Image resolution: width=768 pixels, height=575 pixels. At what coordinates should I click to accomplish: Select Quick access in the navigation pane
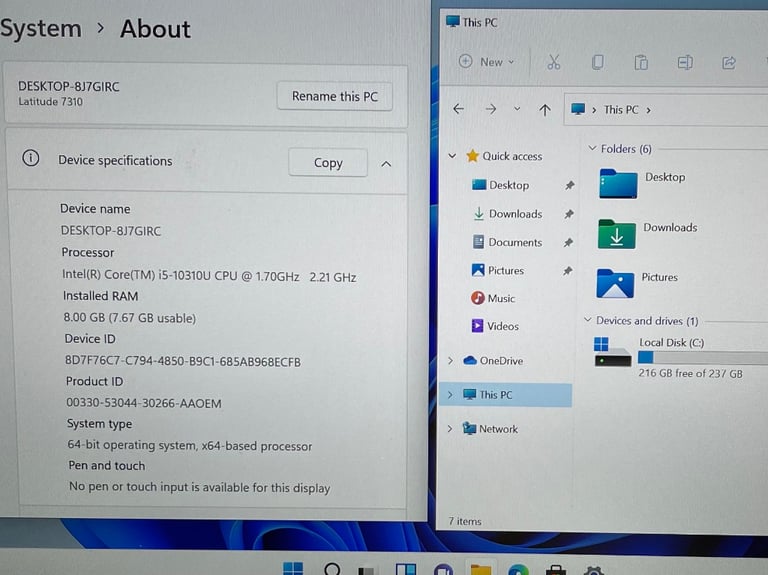point(512,156)
